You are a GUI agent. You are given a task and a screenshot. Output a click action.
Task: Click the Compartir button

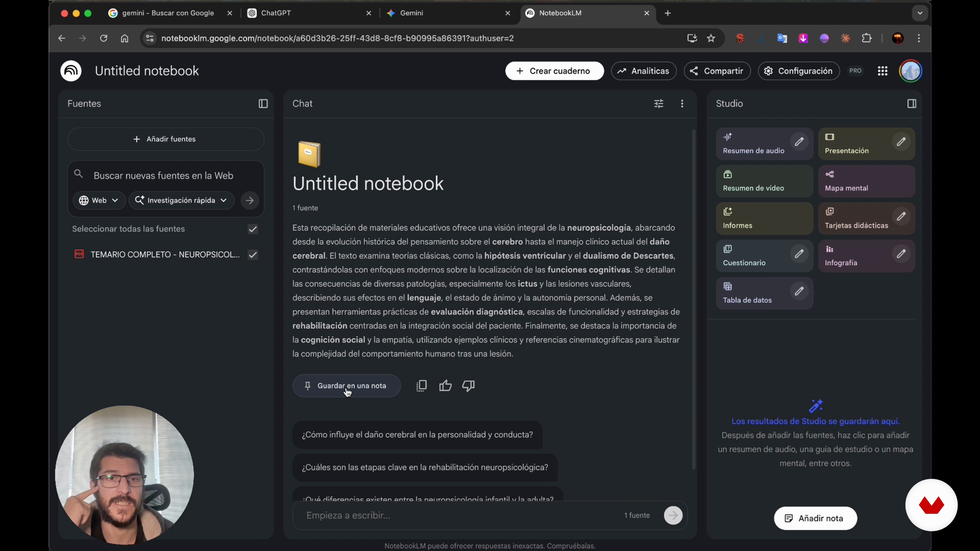[717, 71]
